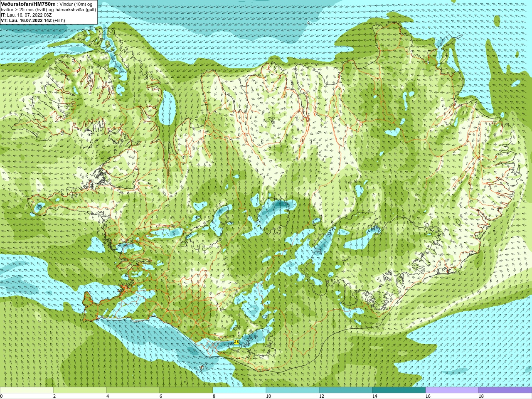Select the 14–16 m/s dark teal color swatch
The height and width of the screenshot is (399, 532).
pyautogui.click(x=399, y=390)
